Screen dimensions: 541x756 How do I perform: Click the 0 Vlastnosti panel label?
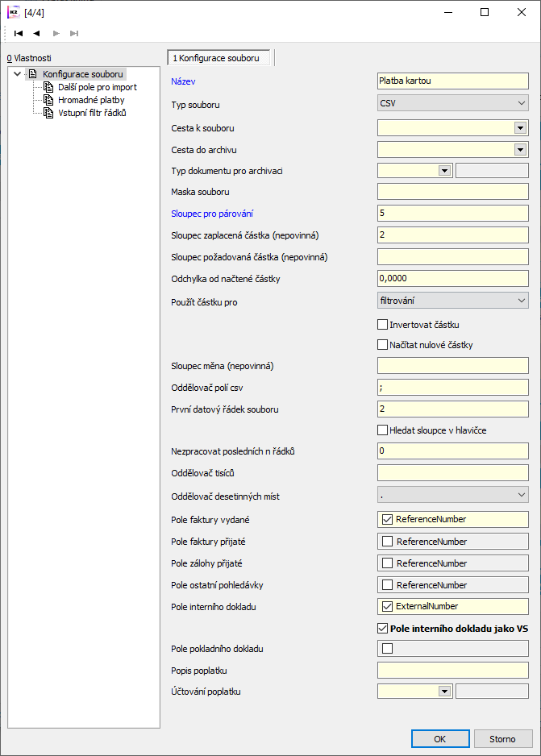[29, 58]
